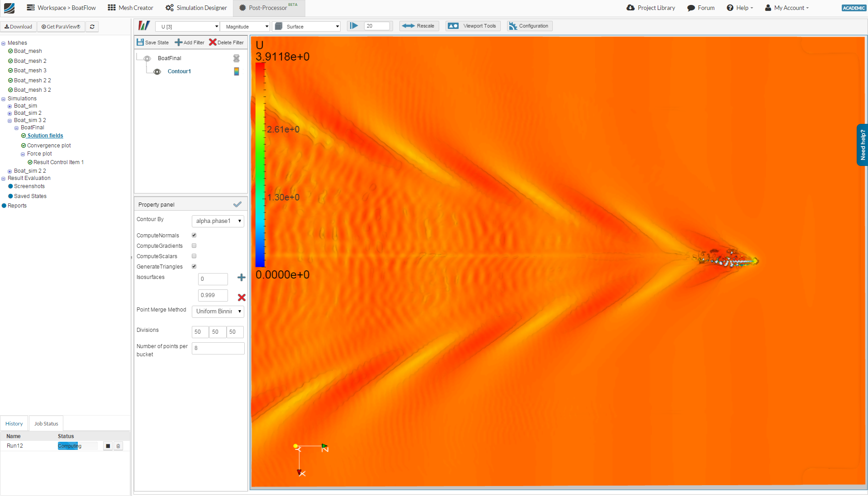This screenshot has width=868, height=496.
Task: Click the color-map logo icon left of U field
Action: [x=144, y=26]
